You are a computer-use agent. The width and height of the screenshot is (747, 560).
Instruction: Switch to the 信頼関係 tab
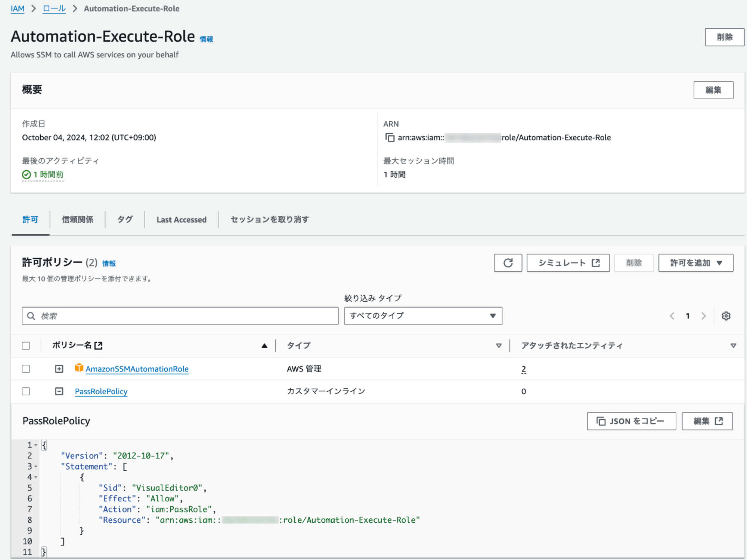[x=78, y=220]
